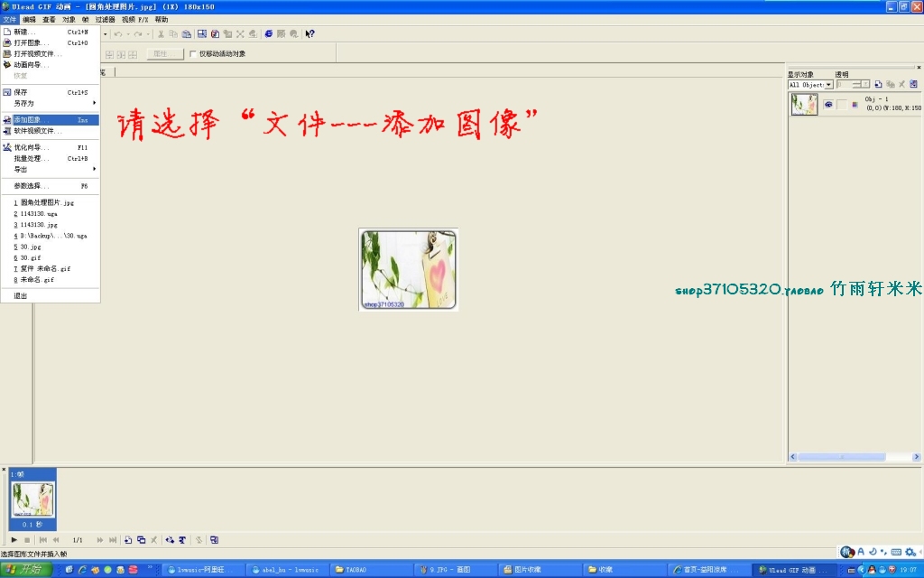Click the colored square icon for Obj - 1
The image size is (924, 578).
[855, 105]
